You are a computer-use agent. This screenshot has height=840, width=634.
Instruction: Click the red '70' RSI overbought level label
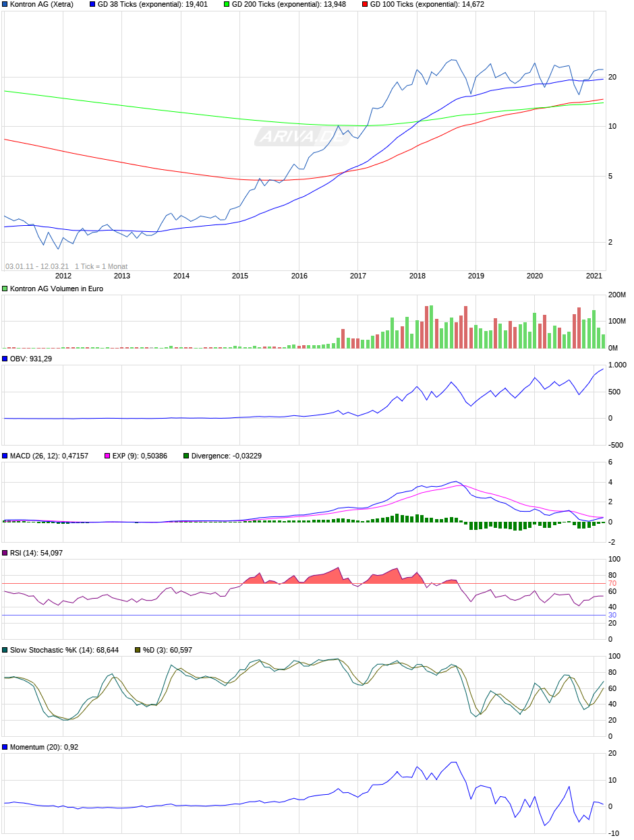[612, 583]
